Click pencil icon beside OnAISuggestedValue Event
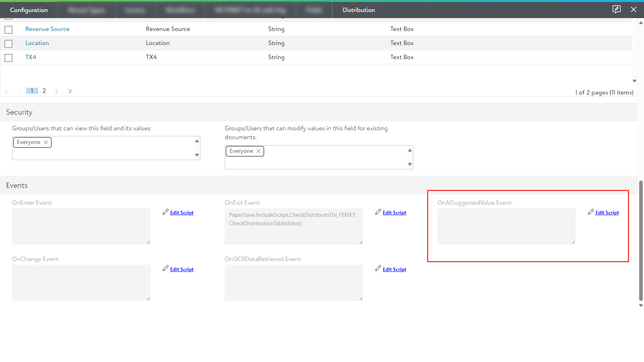 pyautogui.click(x=590, y=212)
